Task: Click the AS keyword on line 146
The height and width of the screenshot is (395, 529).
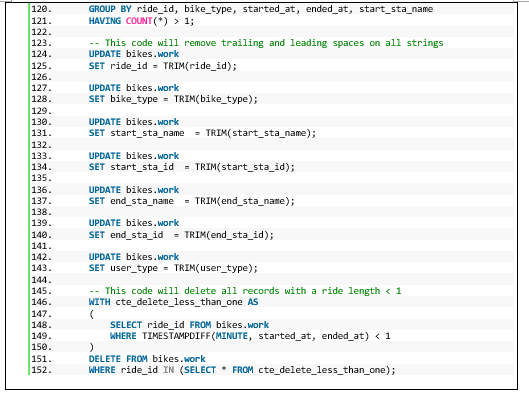Action: pyautogui.click(x=253, y=302)
